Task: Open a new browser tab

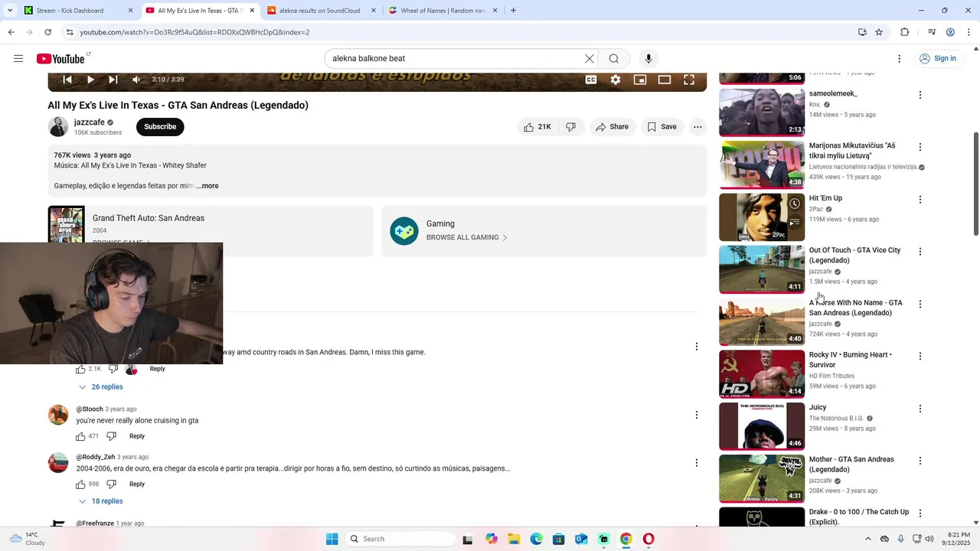Action: (x=513, y=11)
